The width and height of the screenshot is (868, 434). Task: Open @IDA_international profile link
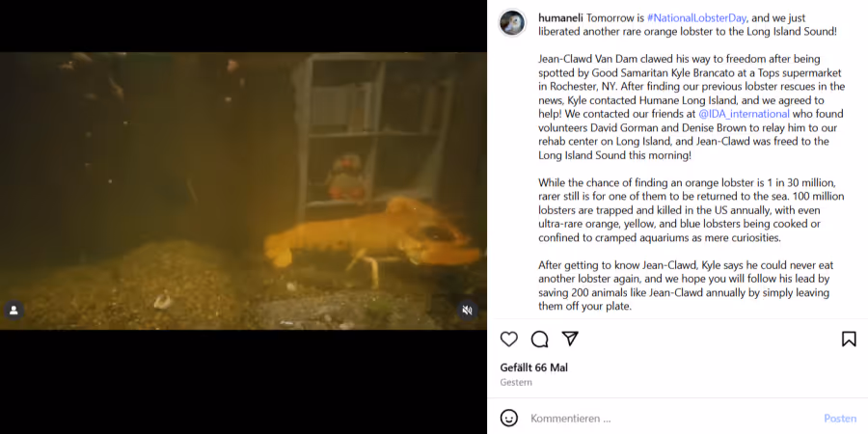pyautogui.click(x=744, y=114)
